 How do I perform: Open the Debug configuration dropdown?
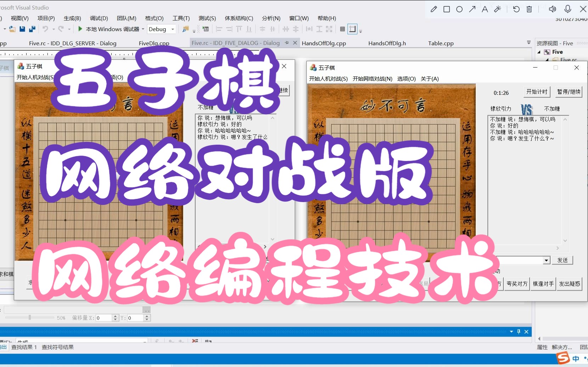click(173, 29)
